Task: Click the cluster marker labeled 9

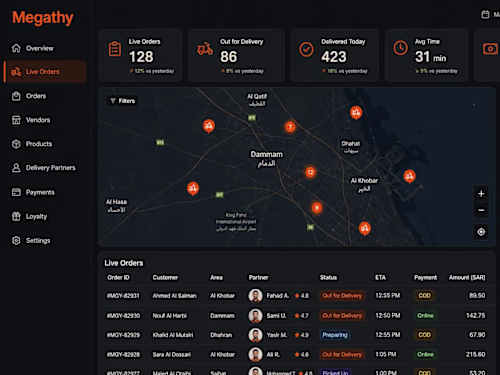Action: [317, 208]
